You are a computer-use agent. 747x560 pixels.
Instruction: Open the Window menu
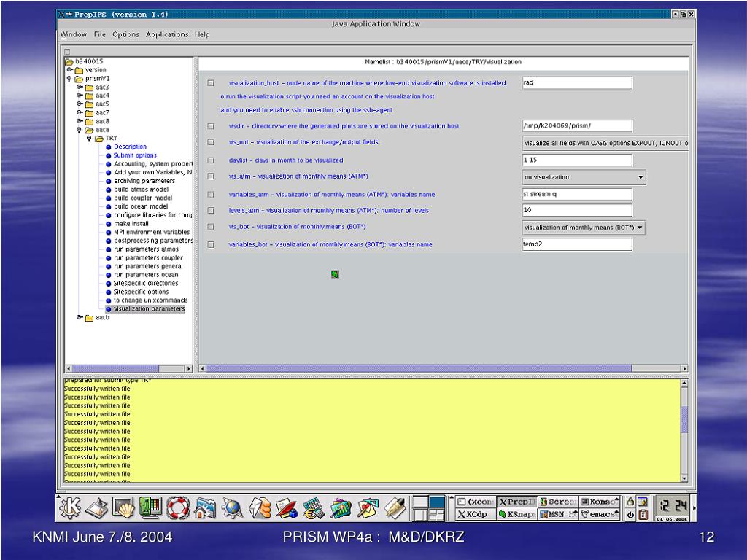(74, 34)
